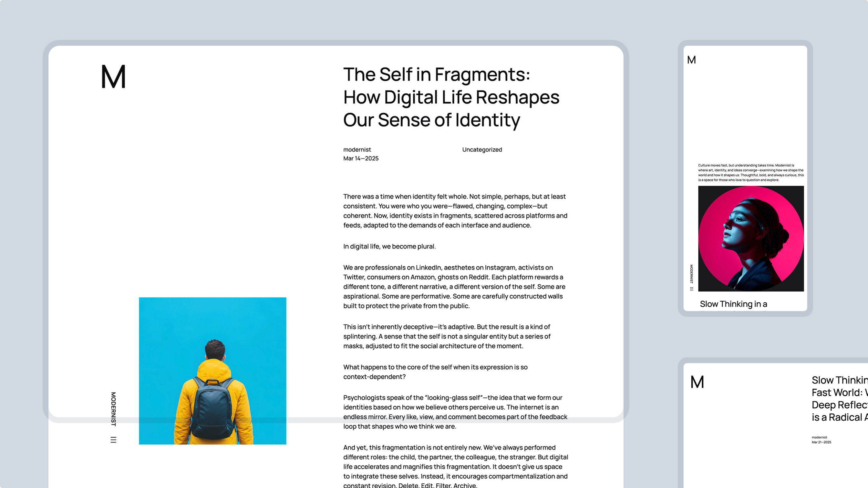Image resolution: width=868 pixels, height=488 pixels.
Task: Click paragraph starting There was a time
Action: click(455, 210)
